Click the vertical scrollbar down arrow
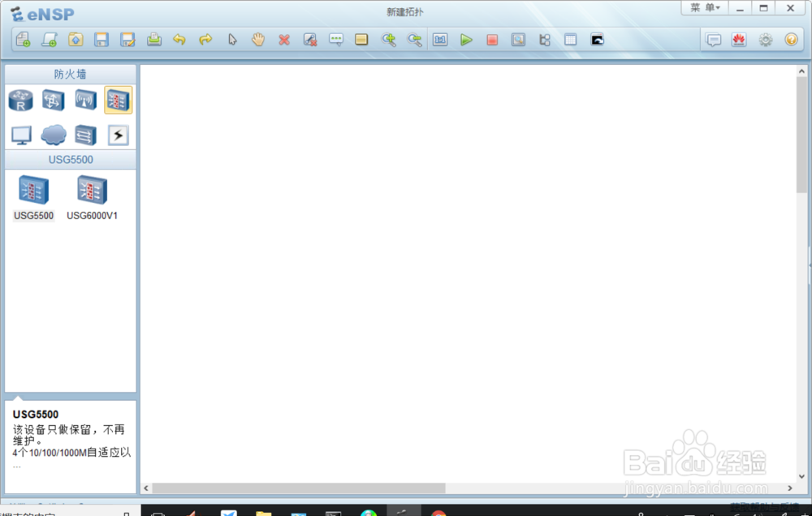812x516 pixels. coord(801,476)
